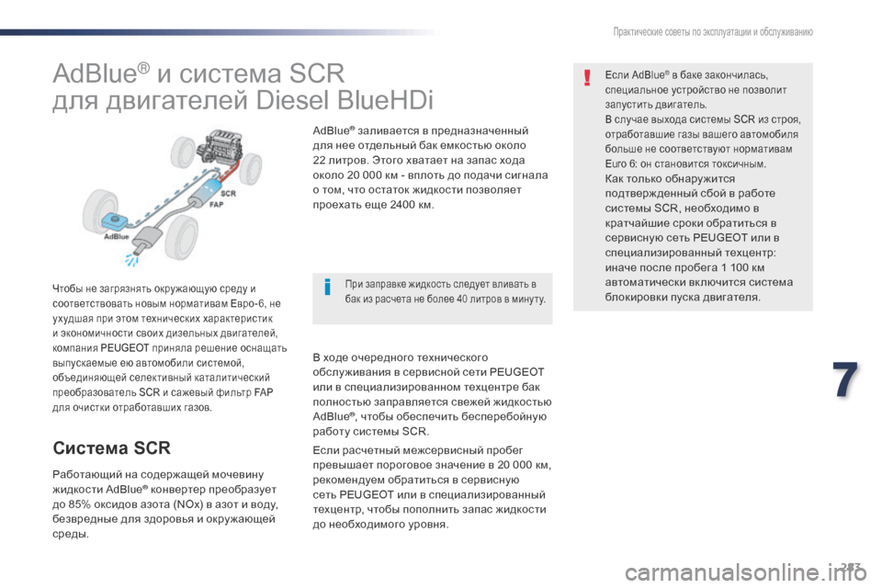This screenshot has height=588, width=882.
Task: Click the 'SCR' label in the diagram
Action: pos(228,194)
